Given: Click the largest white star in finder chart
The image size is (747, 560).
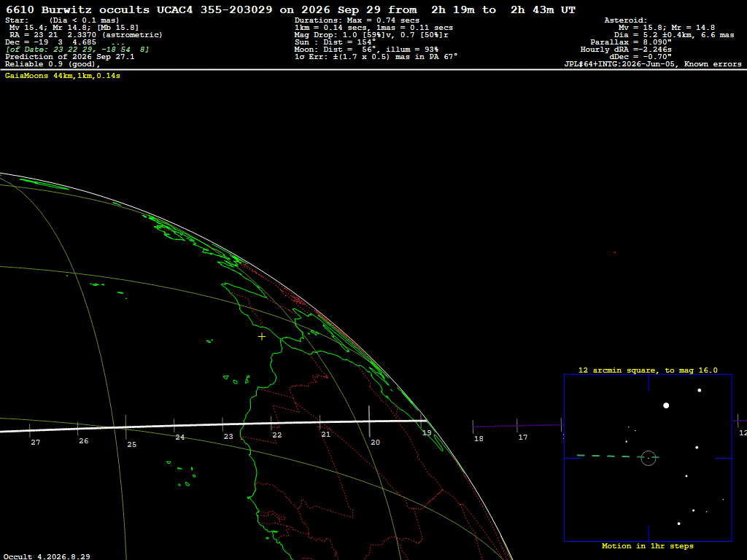Looking at the screenshot, I should click(x=666, y=405).
